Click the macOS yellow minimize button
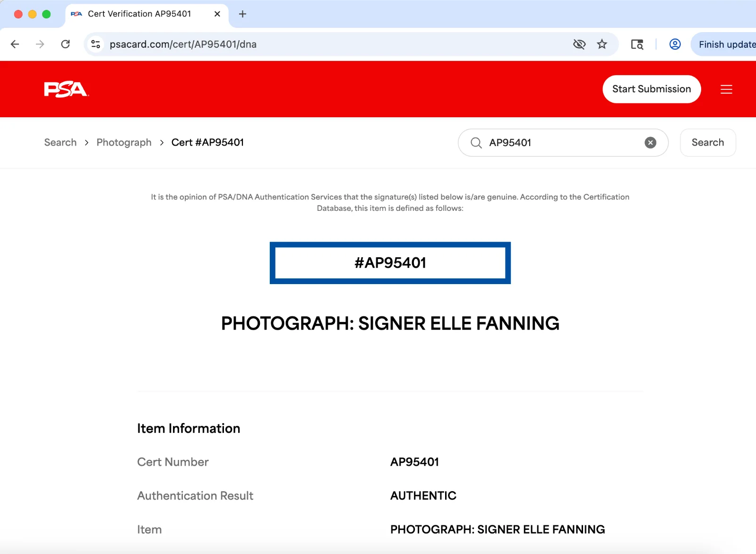Screen dimensions: 756x554 33,14
